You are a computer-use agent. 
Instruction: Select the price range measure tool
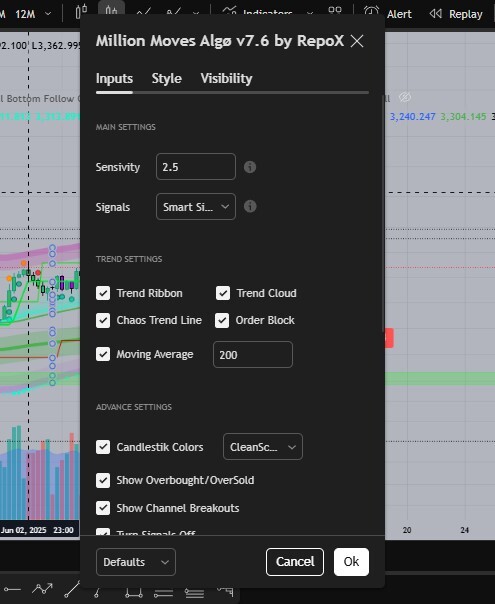click(134, 592)
